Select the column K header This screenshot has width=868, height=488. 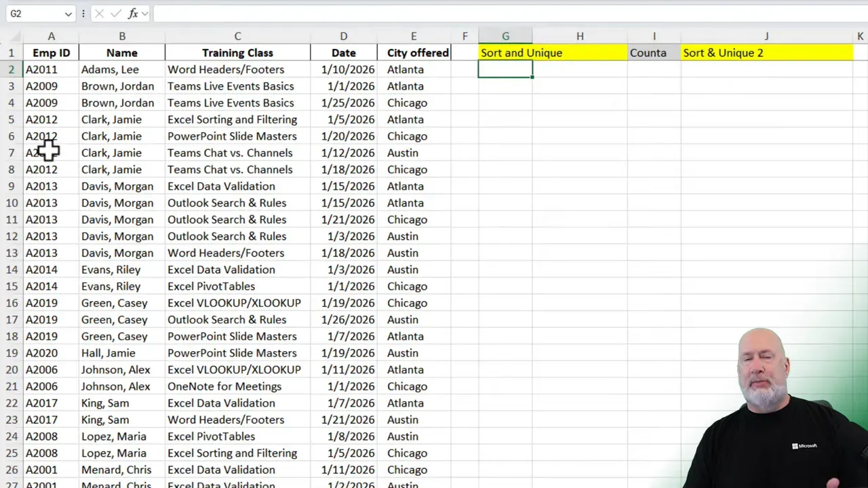coord(860,36)
